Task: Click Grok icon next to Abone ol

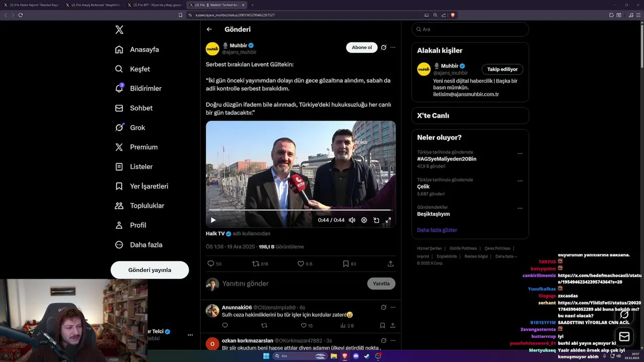Action: coord(383,47)
